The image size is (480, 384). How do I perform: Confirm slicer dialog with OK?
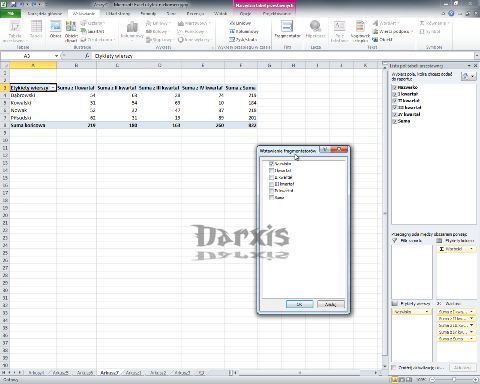tap(299, 304)
